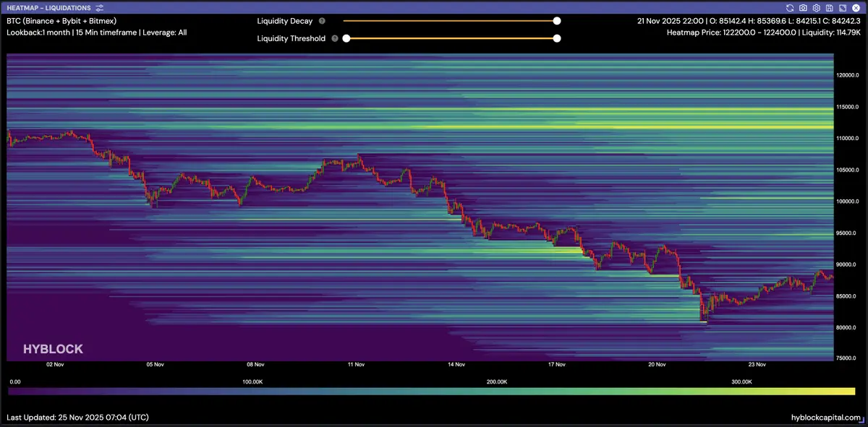Viewport: 868px width, 427px height.
Task: Open the hyblockcapital.com link
Action: (x=826, y=418)
